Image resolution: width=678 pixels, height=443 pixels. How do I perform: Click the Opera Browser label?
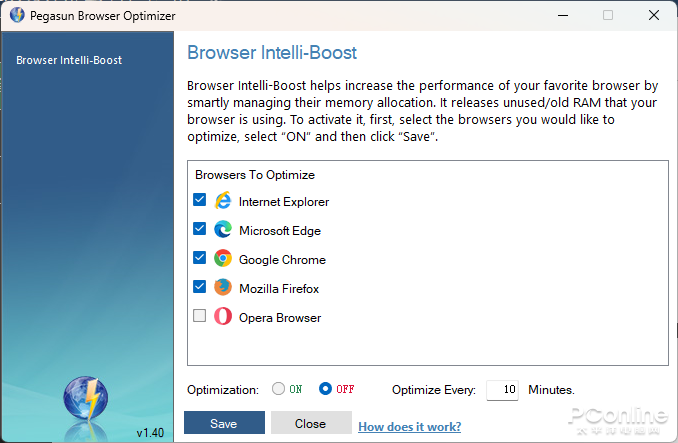click(x=280, y=318)
